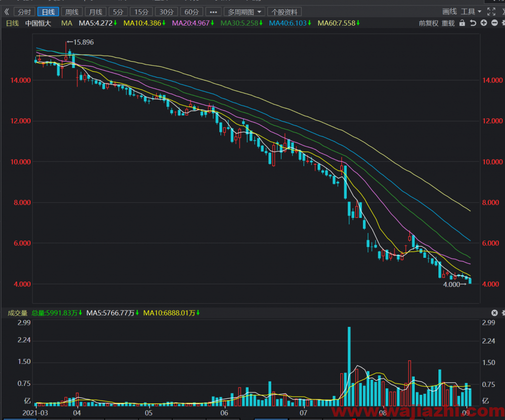Screen dimensions: 505x420
Task: Open 个股资料 stock information
Action: pyautogui.click(x=285, y=12)
